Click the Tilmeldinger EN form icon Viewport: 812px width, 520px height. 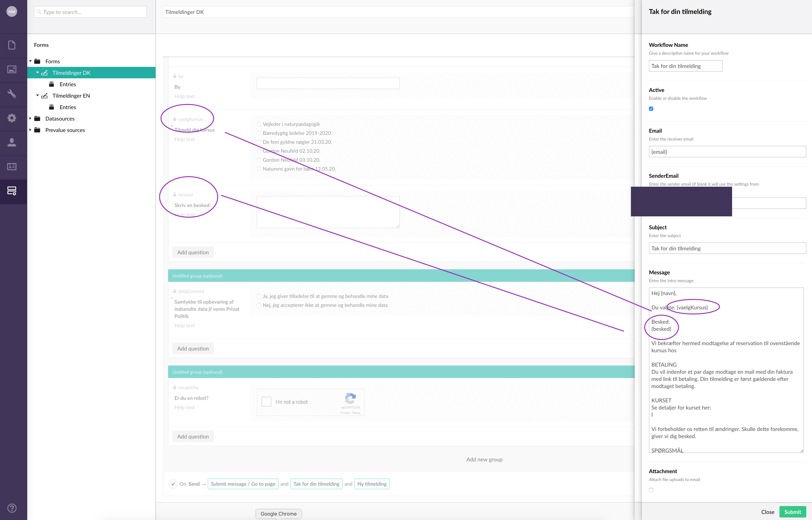(45, 95)
